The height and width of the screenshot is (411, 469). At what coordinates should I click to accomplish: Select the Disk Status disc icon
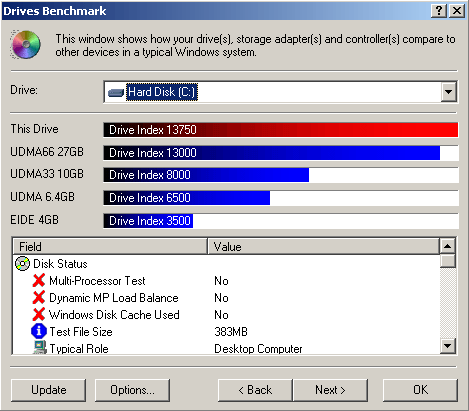point(23,264)
